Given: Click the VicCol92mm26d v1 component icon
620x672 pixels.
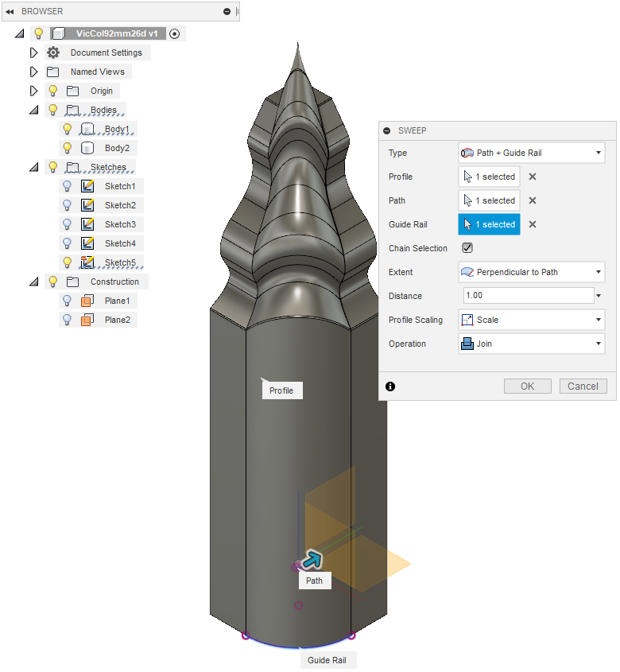Looking at the screenshot, I should click(59, 33).
